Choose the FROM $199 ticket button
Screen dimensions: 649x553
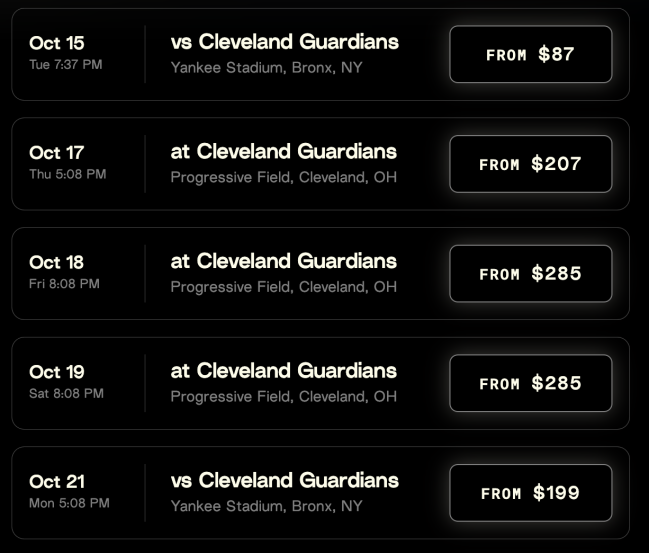coord(530,492)
